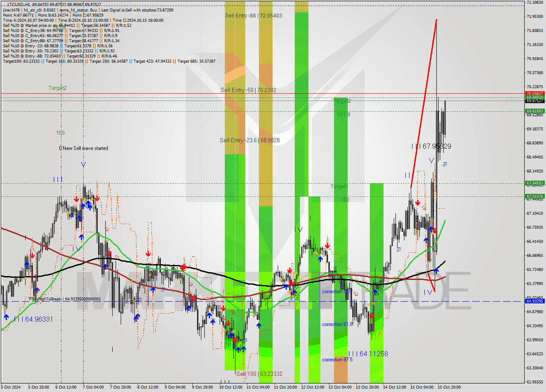
Task: Click the green 67.51576 price tag
Action: tap(534, 196)
